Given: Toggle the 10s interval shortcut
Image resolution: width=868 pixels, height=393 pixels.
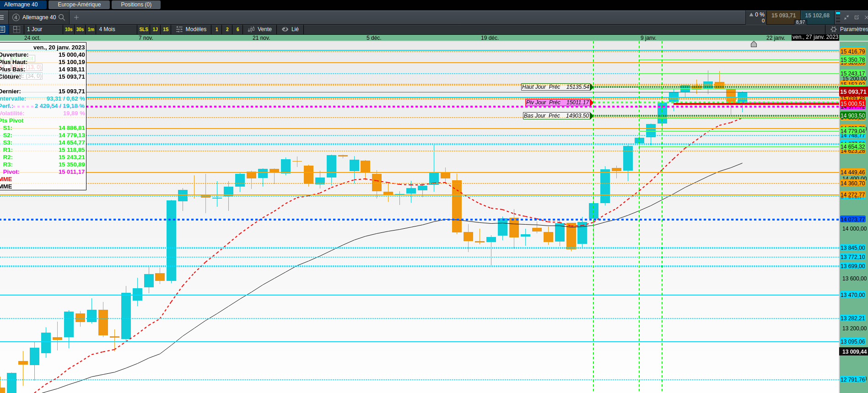Looking at the screenshot, I should coord(69,29).
